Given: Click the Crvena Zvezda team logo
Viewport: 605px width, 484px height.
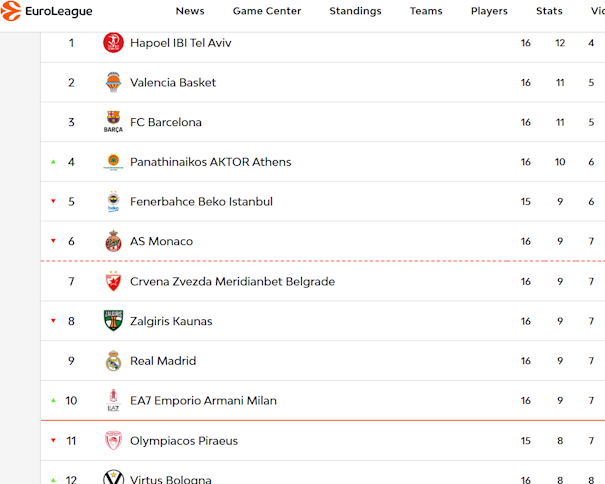Looking at the screenshot, I should [113, 282].
